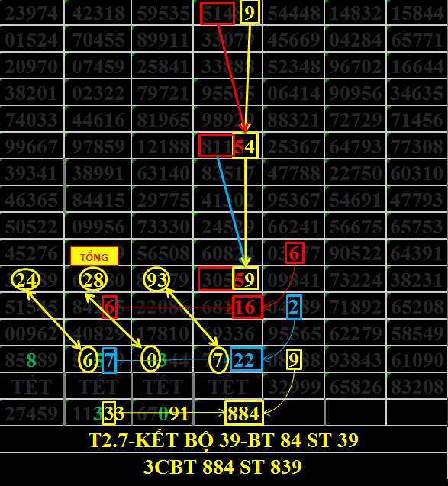Click the yellow boxed 33
This screenshot has height=486, width=448.
109,413
